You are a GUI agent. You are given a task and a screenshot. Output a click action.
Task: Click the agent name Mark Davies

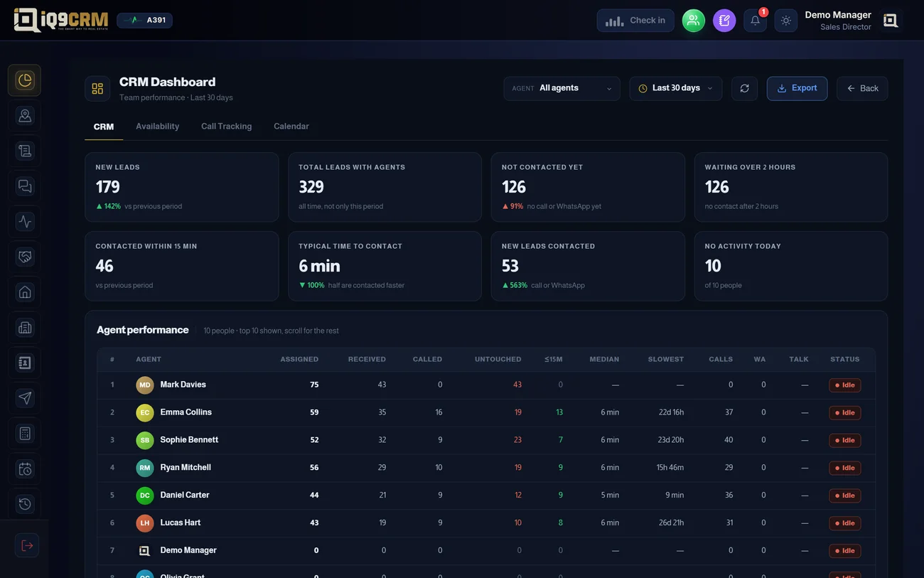(183, 385)
